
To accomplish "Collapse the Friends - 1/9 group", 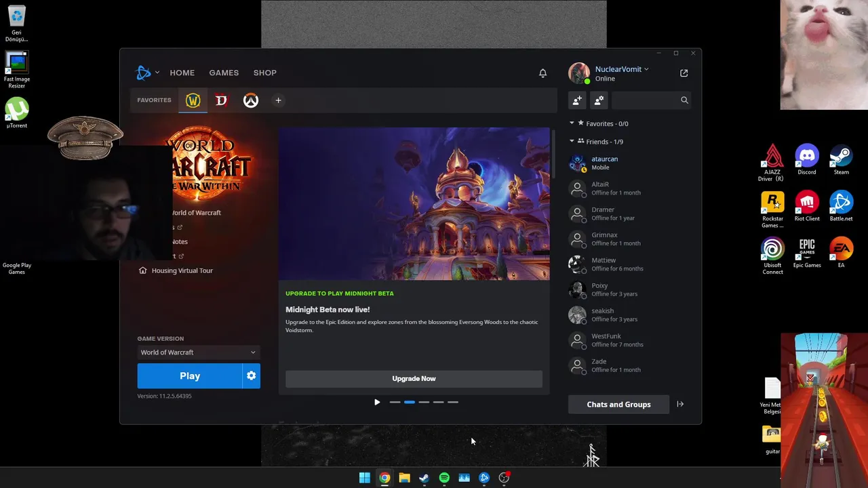I will pyautogui.click(x=572, y=141).
